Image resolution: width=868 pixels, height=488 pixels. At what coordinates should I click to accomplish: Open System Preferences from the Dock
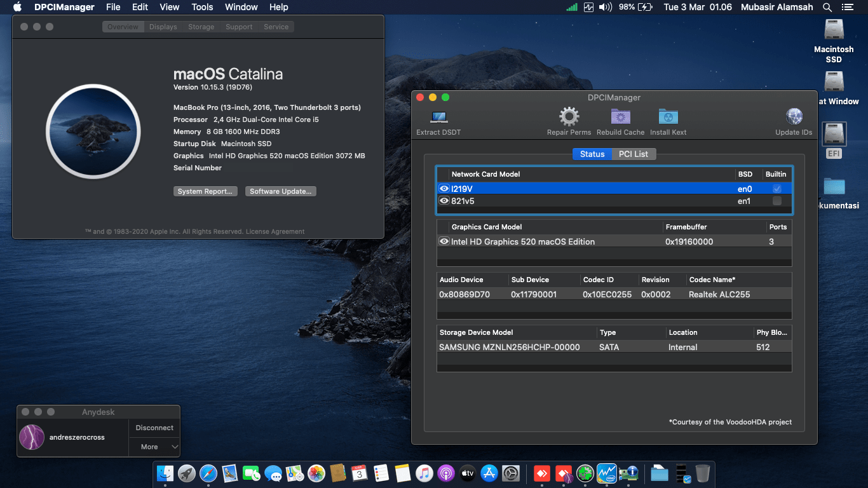click(x=511, y=473)
